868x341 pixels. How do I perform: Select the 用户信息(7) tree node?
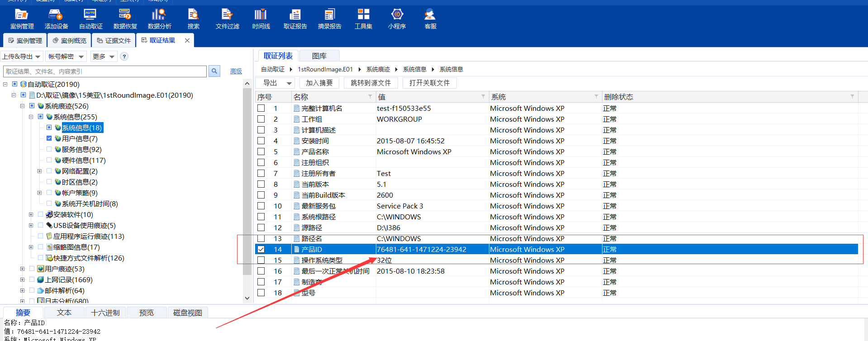pyautogui.click(x=80, y=138)
